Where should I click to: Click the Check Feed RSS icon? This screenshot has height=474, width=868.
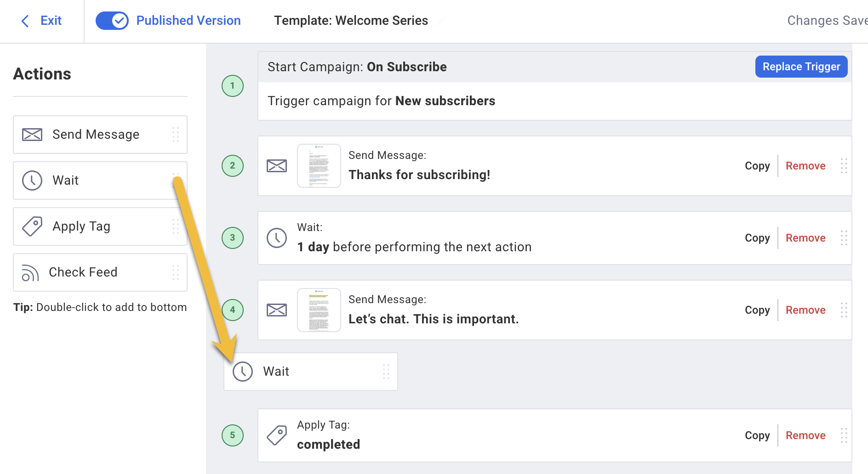tap(30, 273)
